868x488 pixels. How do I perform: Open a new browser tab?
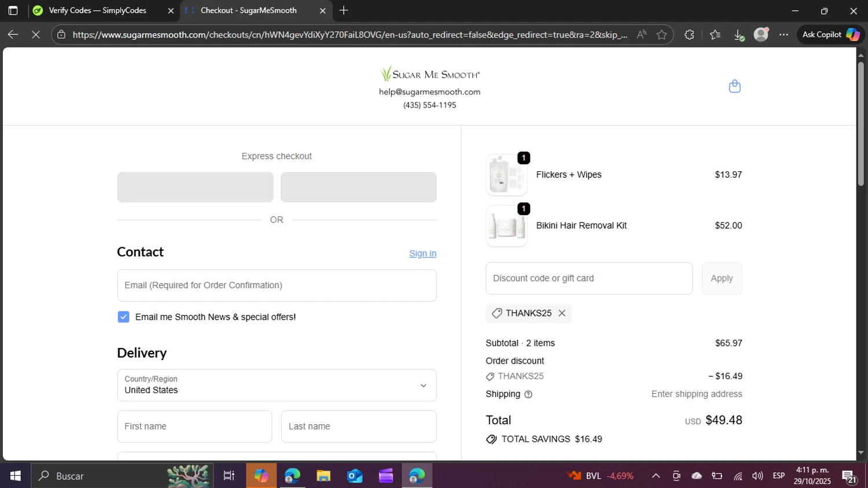[344, 10]
